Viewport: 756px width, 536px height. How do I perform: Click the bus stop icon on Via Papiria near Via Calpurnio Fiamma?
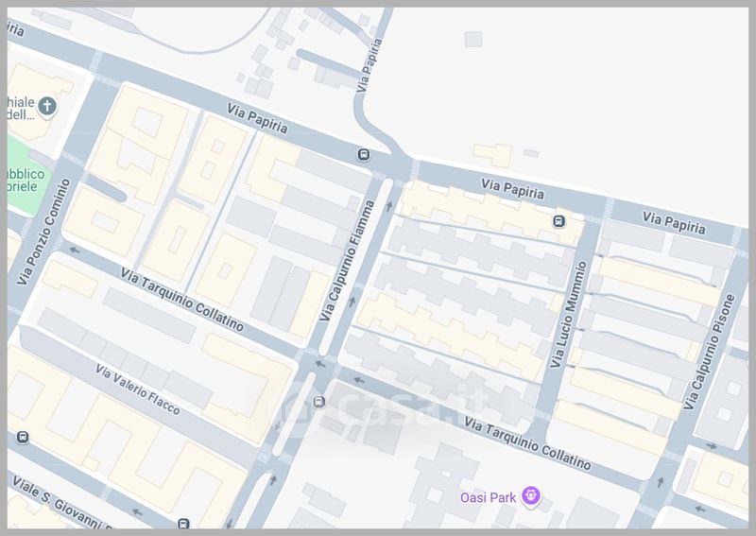(364, 155)
